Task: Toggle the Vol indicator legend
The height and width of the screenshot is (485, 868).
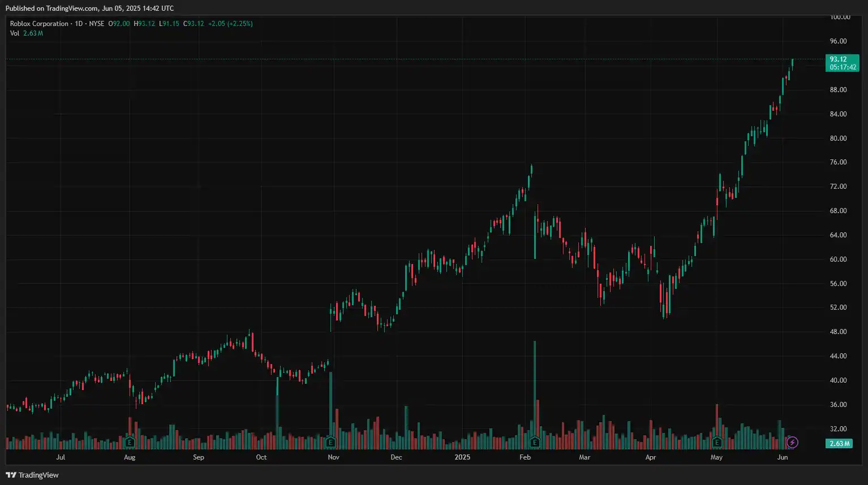Action: click(14, 33)
